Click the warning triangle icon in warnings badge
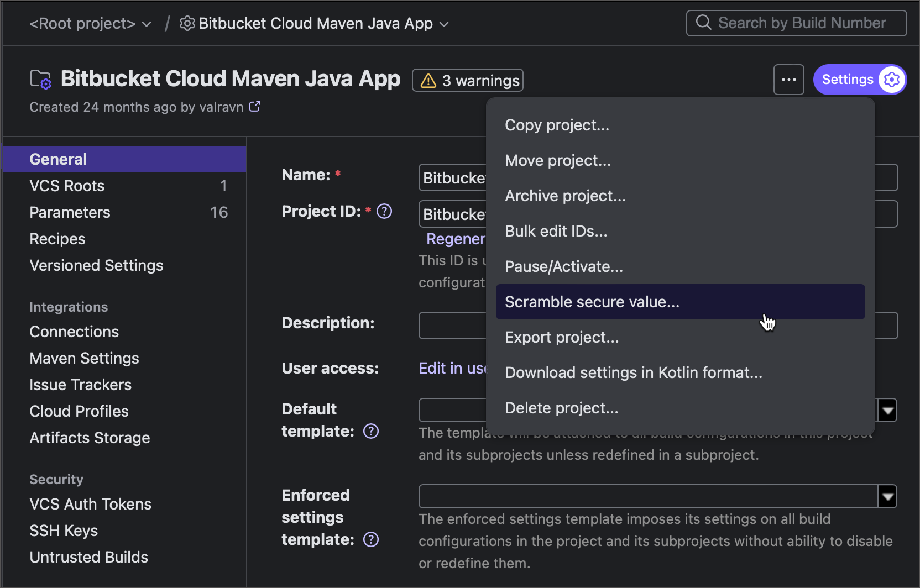This screenshot has width=920, height=588. tap(428, 81)
